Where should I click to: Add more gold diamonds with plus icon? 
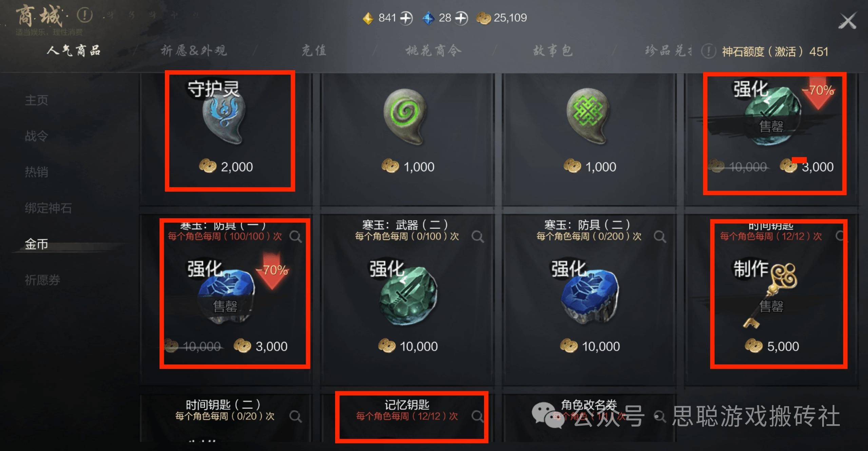(406, 18)
